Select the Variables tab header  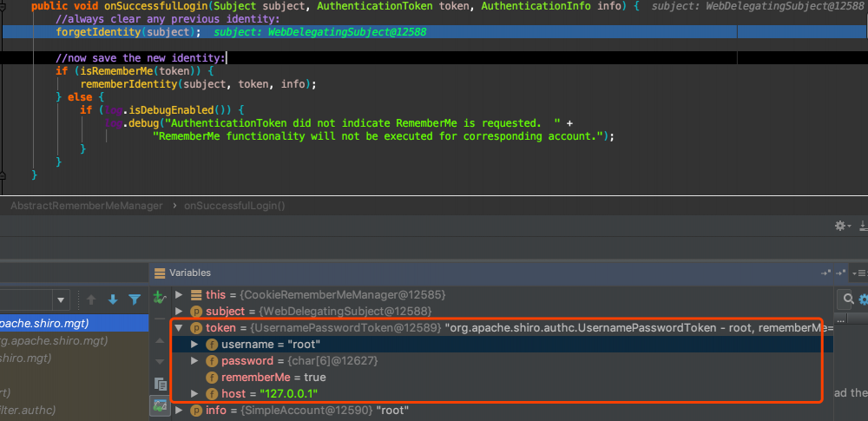[x=189, y=273]
